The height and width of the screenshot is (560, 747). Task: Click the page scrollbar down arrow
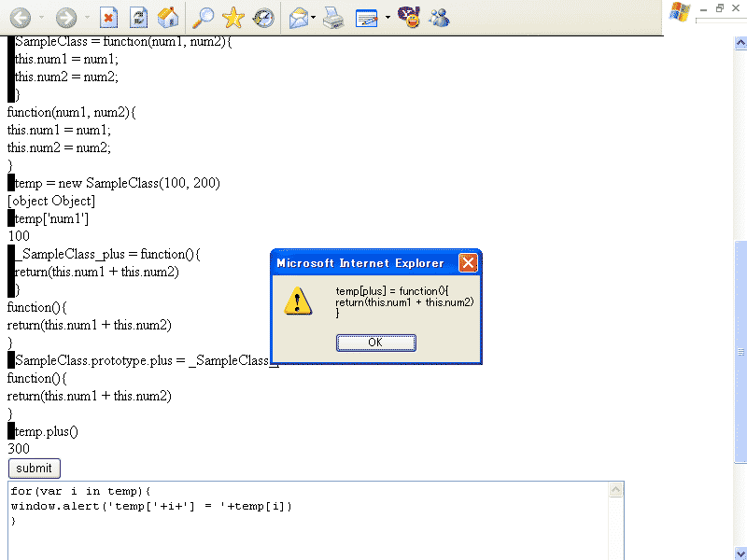point(740,553)
